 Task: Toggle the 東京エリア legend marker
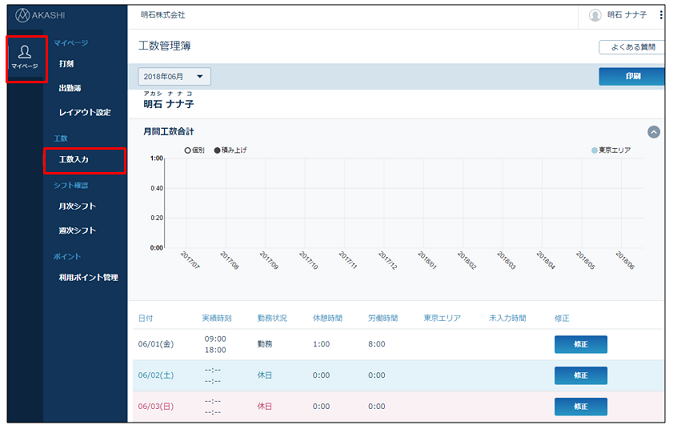595,149
